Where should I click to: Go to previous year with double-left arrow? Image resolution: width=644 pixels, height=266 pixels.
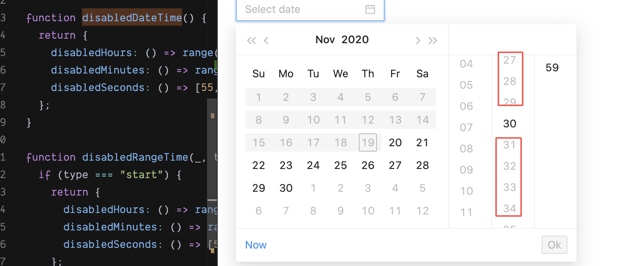pos(251,41)
